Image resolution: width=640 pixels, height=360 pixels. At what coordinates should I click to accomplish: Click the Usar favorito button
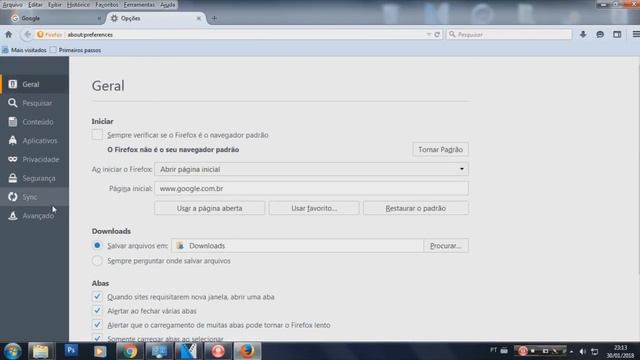click(314, 208)
